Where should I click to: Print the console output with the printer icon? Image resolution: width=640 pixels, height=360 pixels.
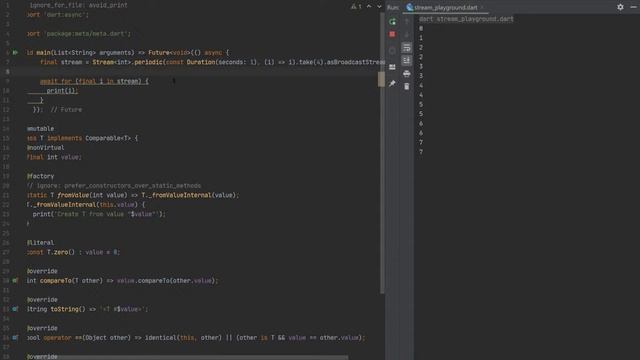[407, 73]
